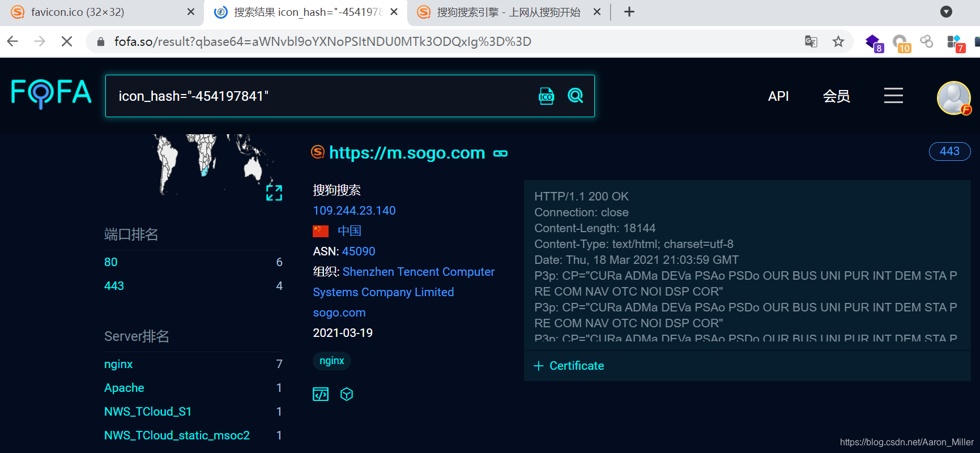Filter results by port 80
980x453 pixels.
tap(111, 262)
